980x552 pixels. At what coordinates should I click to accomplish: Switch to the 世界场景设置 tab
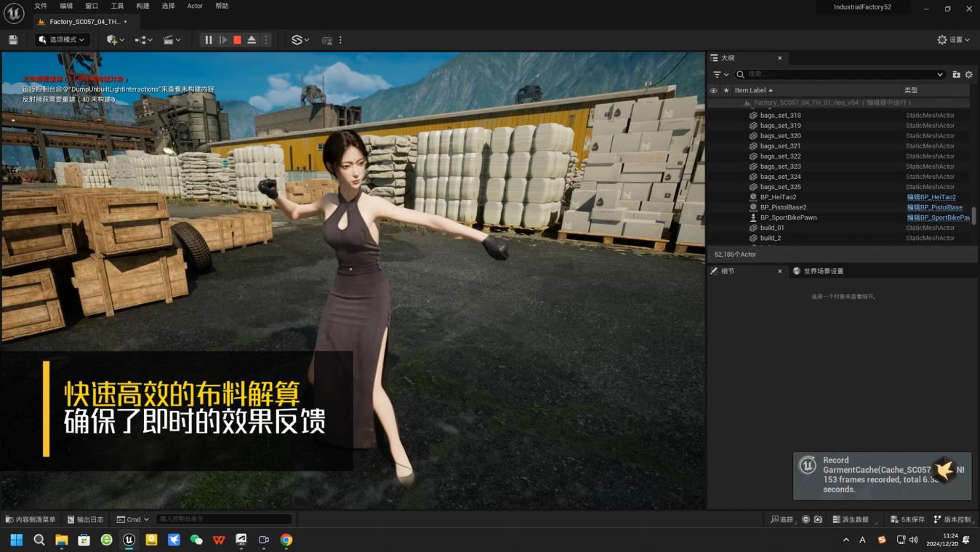click(x=823, y=271)
